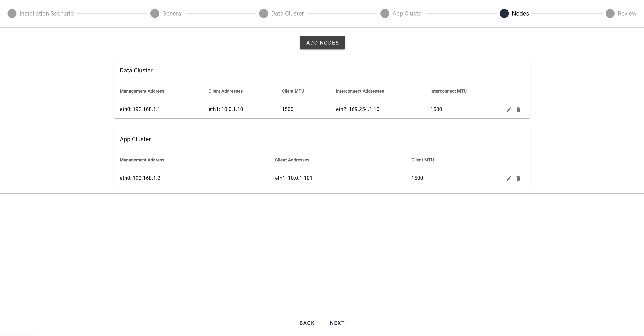
Task: Click App Cluster Management Address column header
Action: click(142, 160)
